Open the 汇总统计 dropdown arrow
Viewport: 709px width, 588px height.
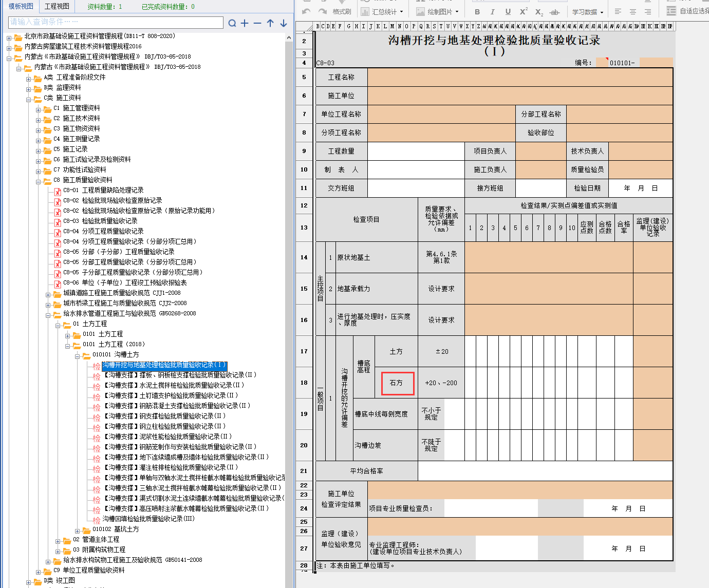[x=402, y=12]
